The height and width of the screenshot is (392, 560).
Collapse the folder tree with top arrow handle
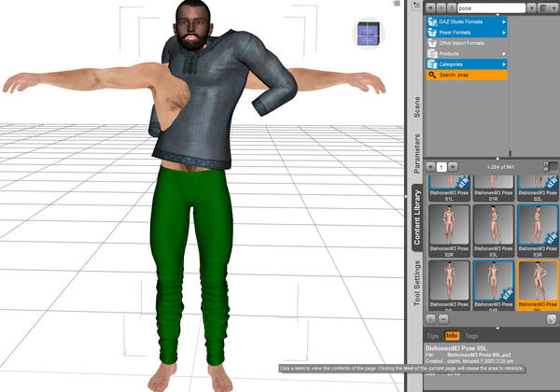pos(497,15)
